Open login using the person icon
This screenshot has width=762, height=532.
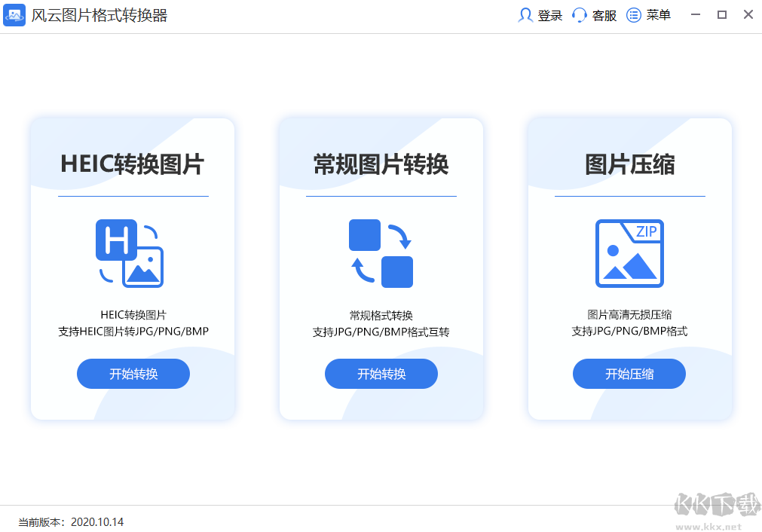[x=525, y=14]
